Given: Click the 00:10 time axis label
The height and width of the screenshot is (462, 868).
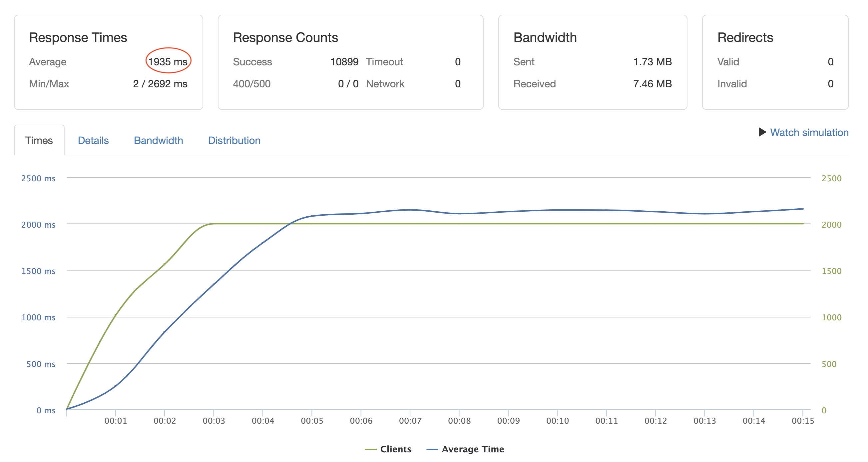Looking at the screenshot, I should click(557, 421).
